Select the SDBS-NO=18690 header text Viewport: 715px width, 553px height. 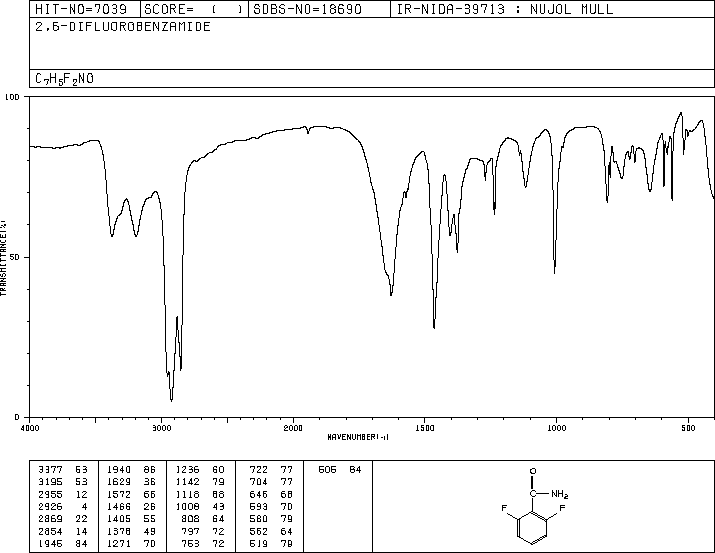click(x=307, y=9)
